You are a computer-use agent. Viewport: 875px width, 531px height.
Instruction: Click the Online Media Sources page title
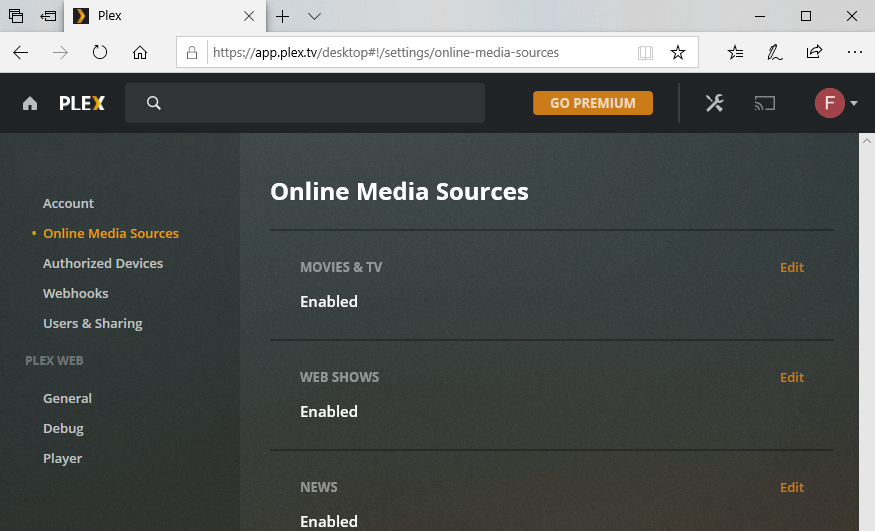399,191
